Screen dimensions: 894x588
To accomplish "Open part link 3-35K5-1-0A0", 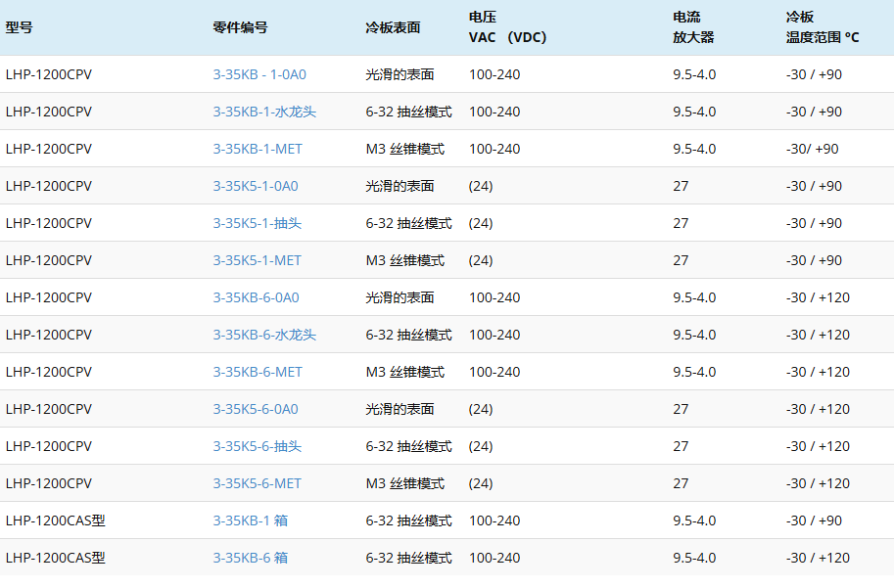I will click(256, 186).
